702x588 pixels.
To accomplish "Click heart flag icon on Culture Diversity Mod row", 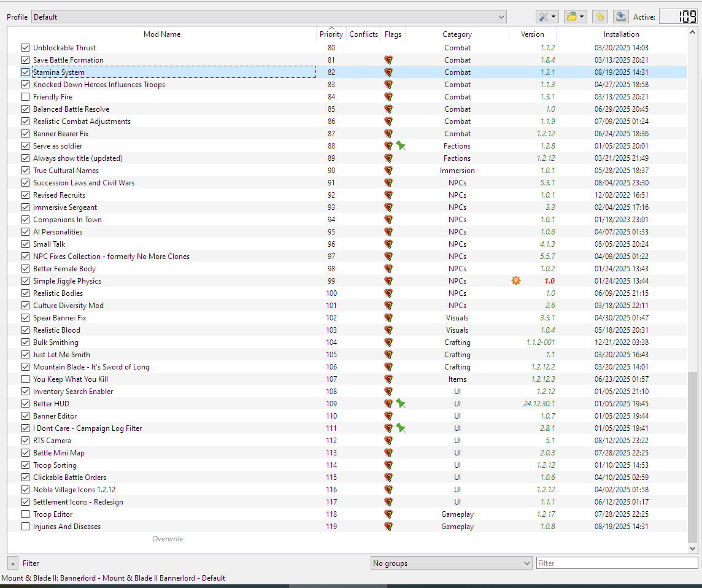I will click(388, 306).
